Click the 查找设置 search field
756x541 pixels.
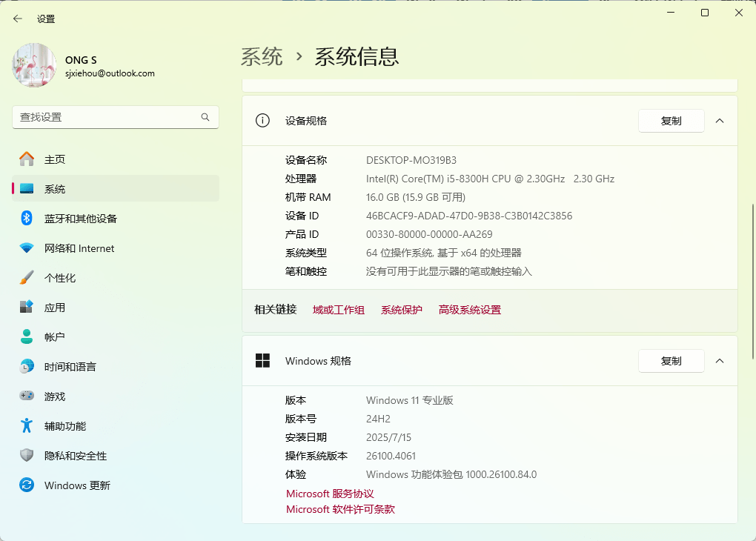[x=107, y=117]
